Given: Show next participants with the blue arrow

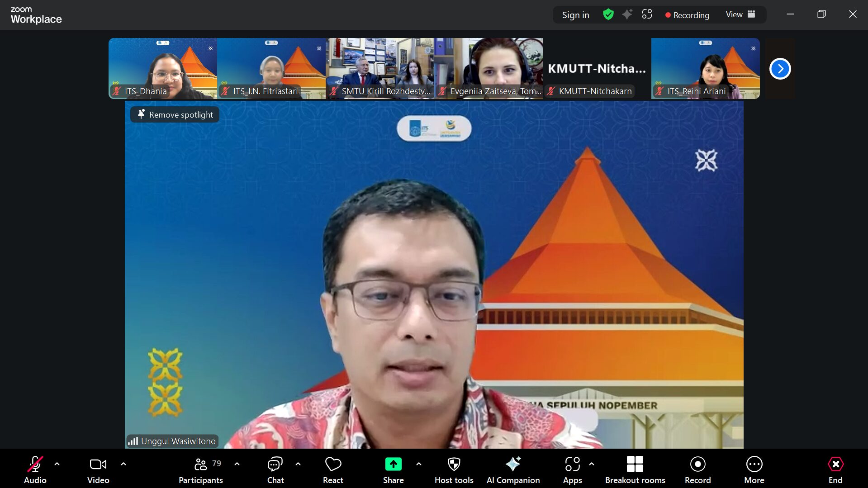Looking at the screenshot, I should pyautogui.click(x=780, y=69).
